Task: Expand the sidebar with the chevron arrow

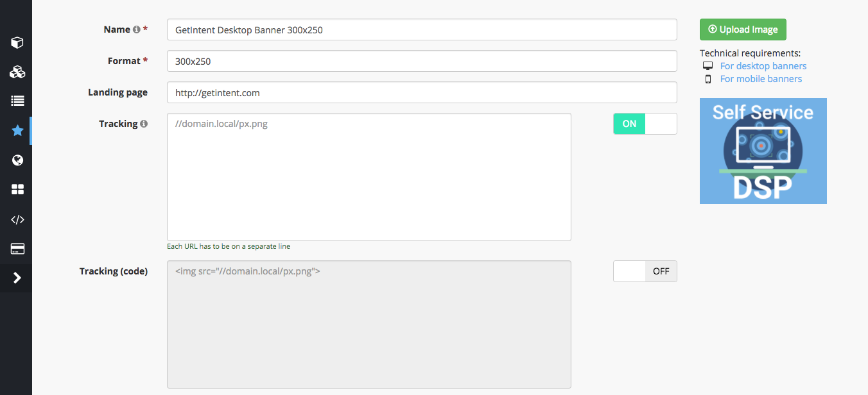Action: point(17,278)
